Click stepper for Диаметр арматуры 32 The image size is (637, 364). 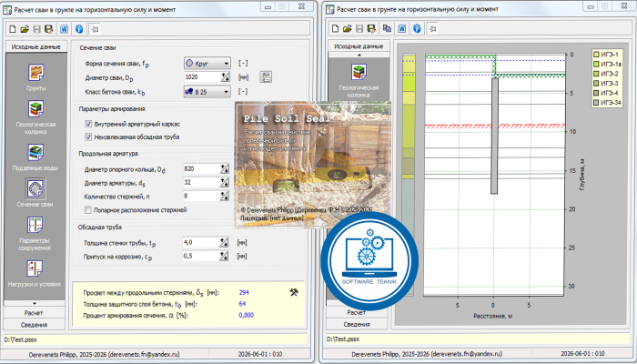click(225, 182)
